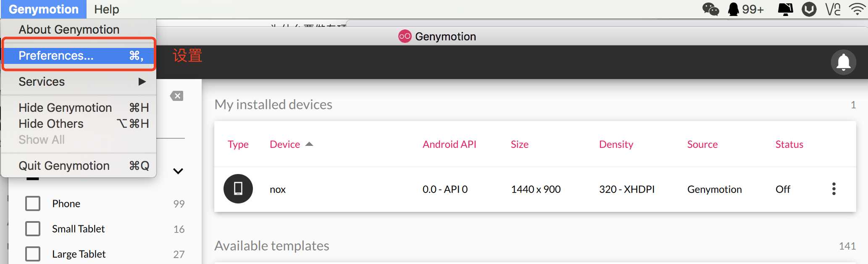Open the notification bell showing 99+

coord(746,9)
